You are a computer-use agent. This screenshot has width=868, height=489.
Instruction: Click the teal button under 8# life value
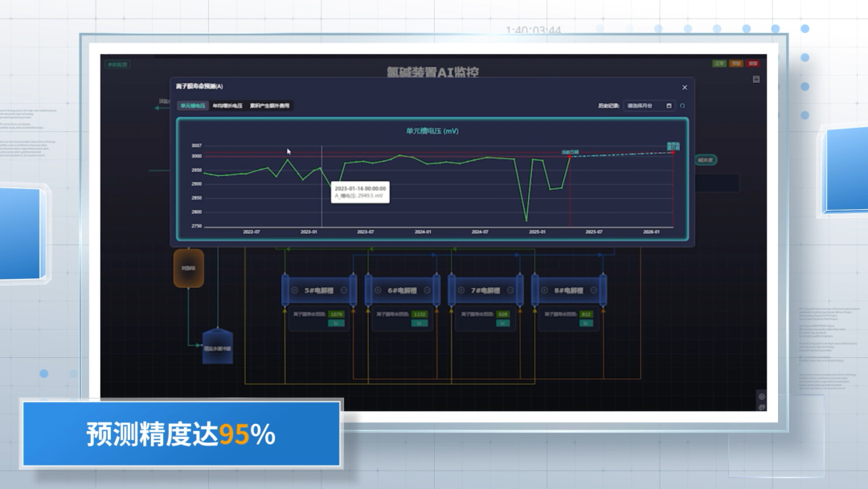[x=585, y=323]
